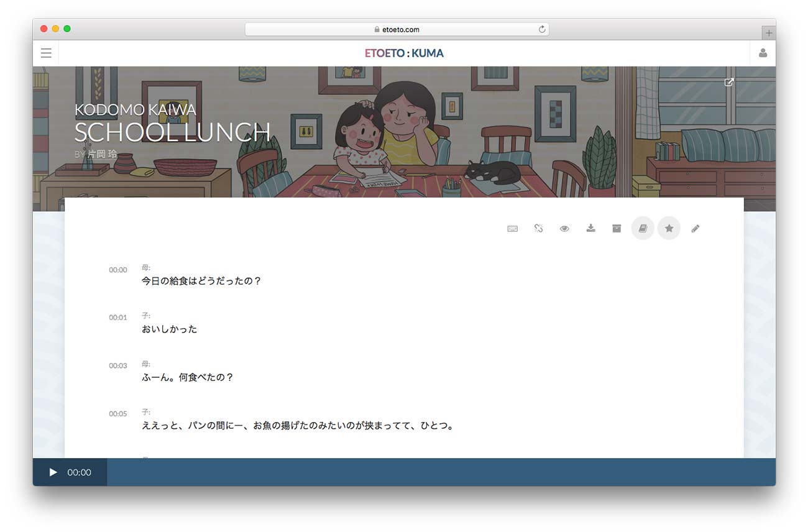Viewport: 808px width, 532px height.
Task: Click the user profile icon
Action: (x=763, y=53)
